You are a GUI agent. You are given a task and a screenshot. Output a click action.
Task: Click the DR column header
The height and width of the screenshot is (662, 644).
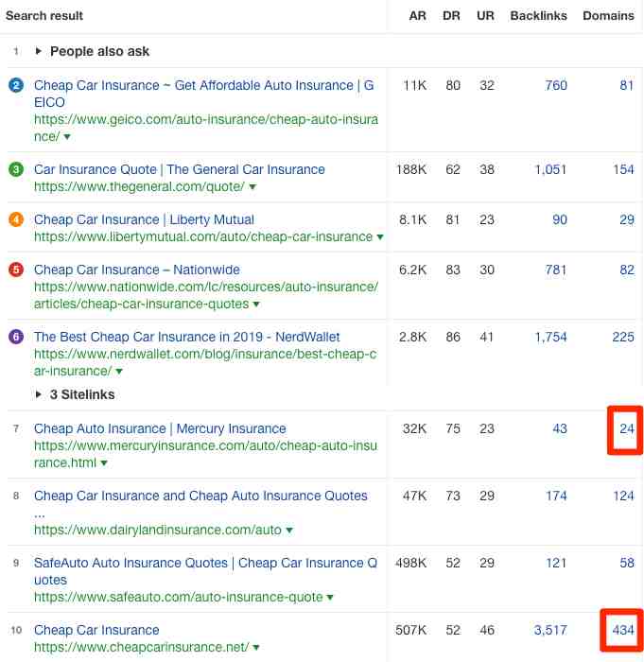pyautogui.click(x=451, y=16)
